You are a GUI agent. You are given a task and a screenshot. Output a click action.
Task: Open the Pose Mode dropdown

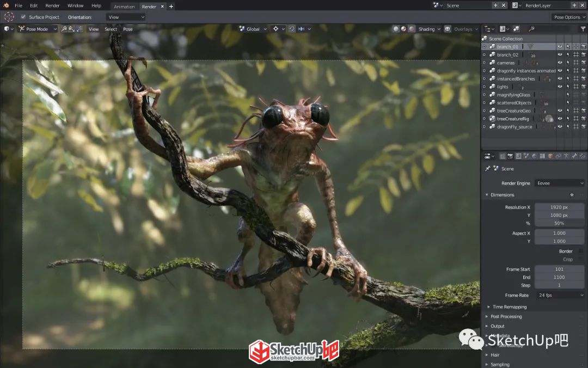pyautogui.click(x=38, y=29)
